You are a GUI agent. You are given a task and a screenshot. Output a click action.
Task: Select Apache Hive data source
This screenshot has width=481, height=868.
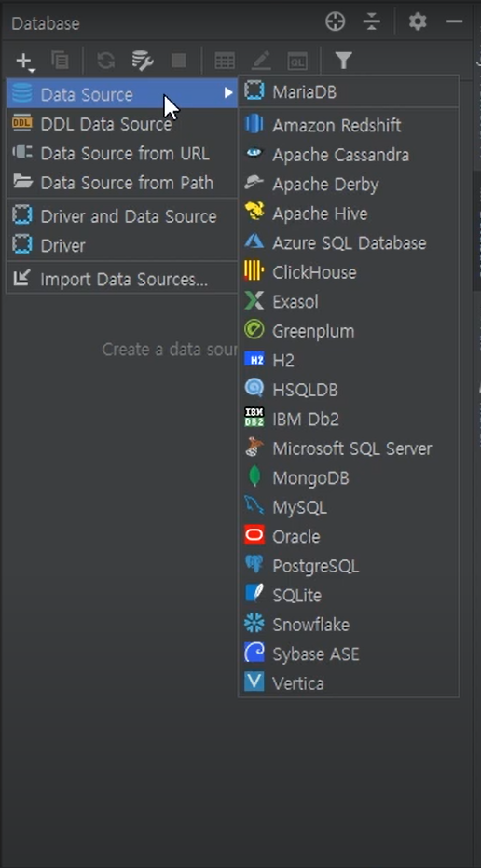click(x=348, y=214)
